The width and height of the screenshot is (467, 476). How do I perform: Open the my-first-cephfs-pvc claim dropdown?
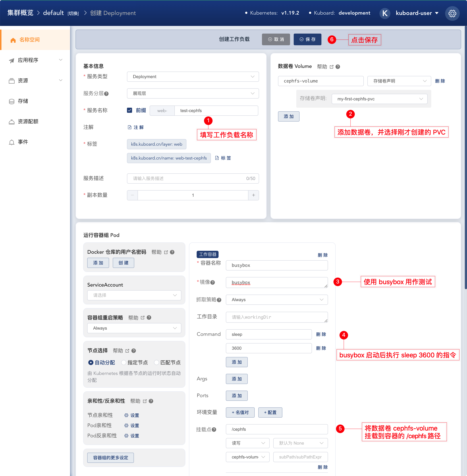pos(379,99)
